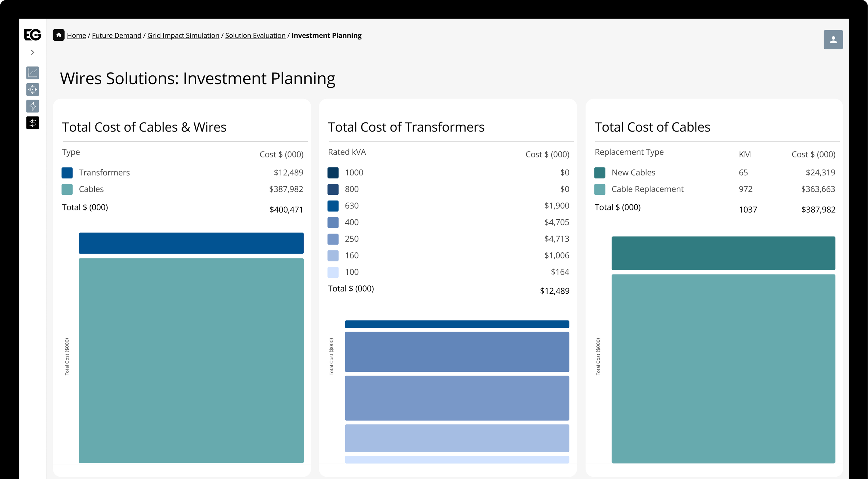
Task: Click the 972 KM value
Action: pos(745,189)
